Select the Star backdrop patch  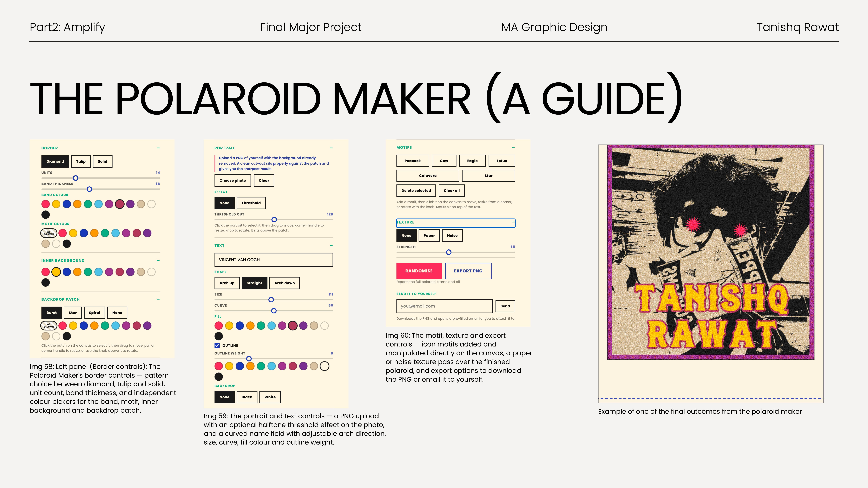73,313
